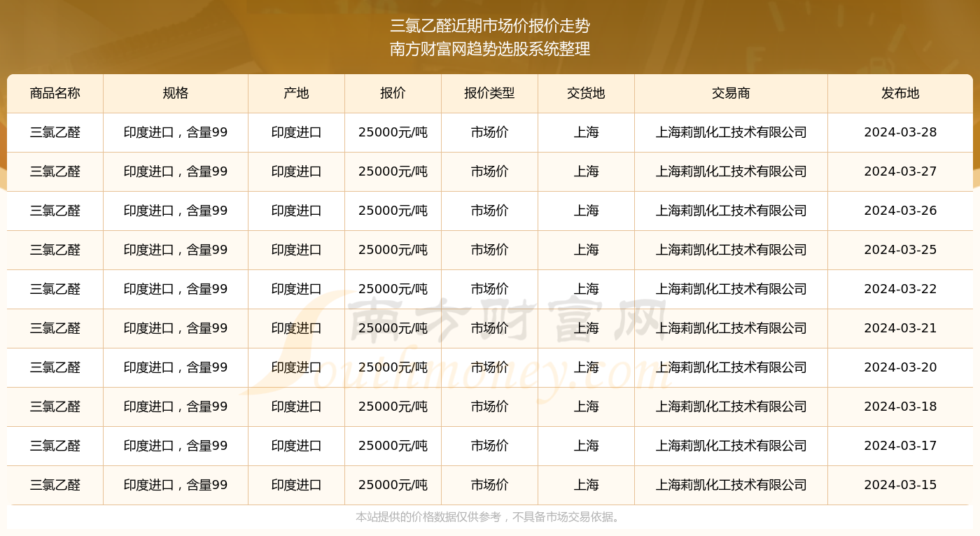Click the 发布地 column header

point(900,93)
